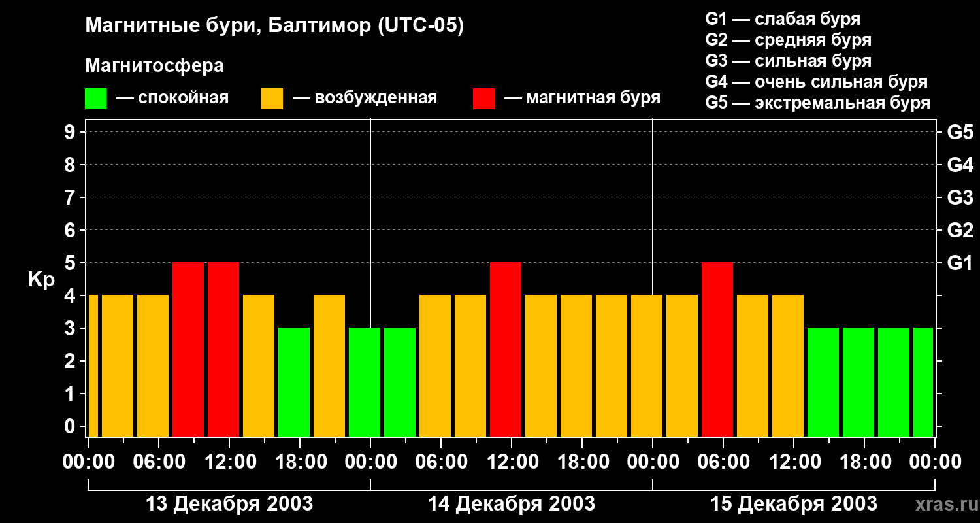The height and width of the screenshot is (523, 980).
Task: Click the Kp axis value 7
Action: 71,197
